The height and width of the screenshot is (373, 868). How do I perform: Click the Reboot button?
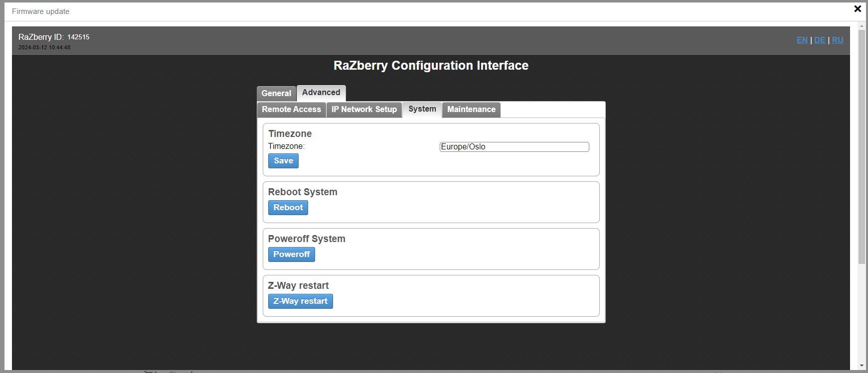(x=288, y=208)
